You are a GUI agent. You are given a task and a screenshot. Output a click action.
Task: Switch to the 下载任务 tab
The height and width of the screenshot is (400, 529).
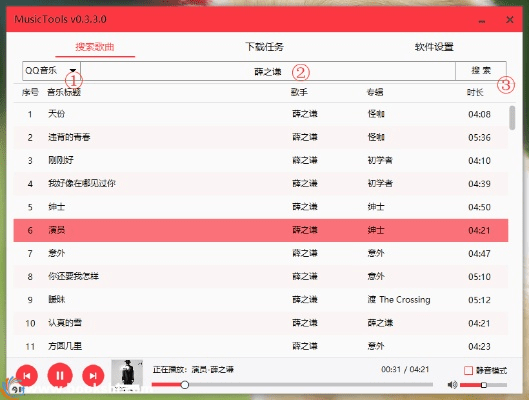[264, 47]
